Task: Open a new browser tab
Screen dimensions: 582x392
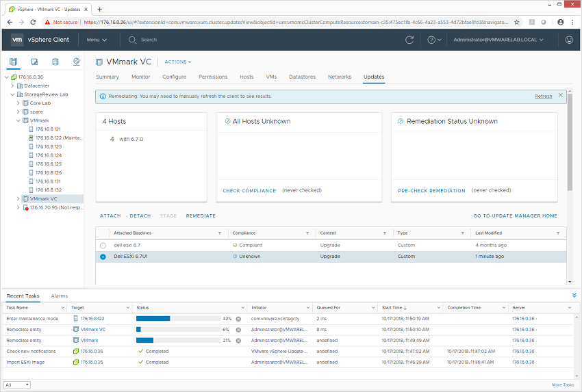Action: (99, 10)
